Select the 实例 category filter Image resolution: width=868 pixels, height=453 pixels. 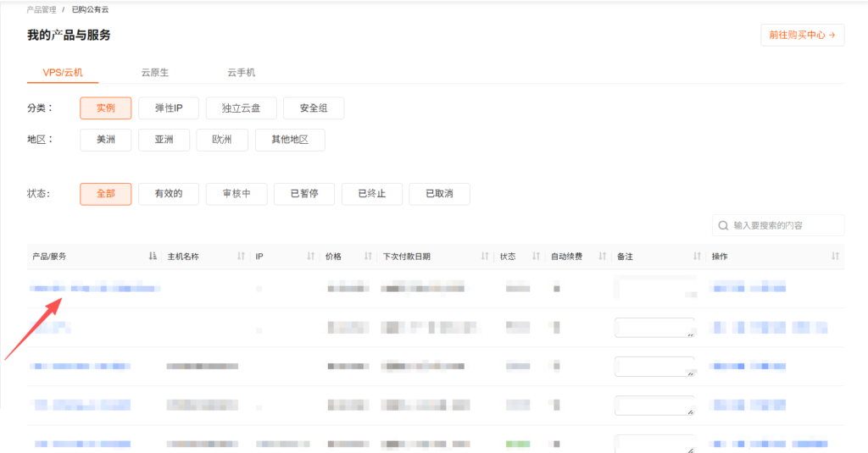pyautogui.click(x=106, y=108)
